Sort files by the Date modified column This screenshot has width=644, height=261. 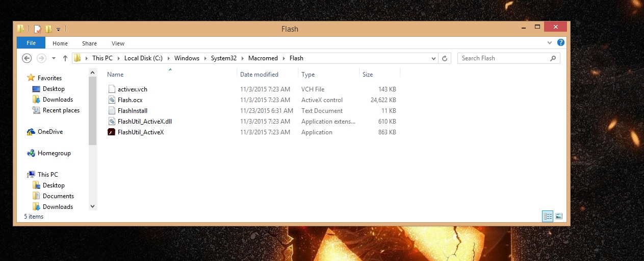(260, 75)
